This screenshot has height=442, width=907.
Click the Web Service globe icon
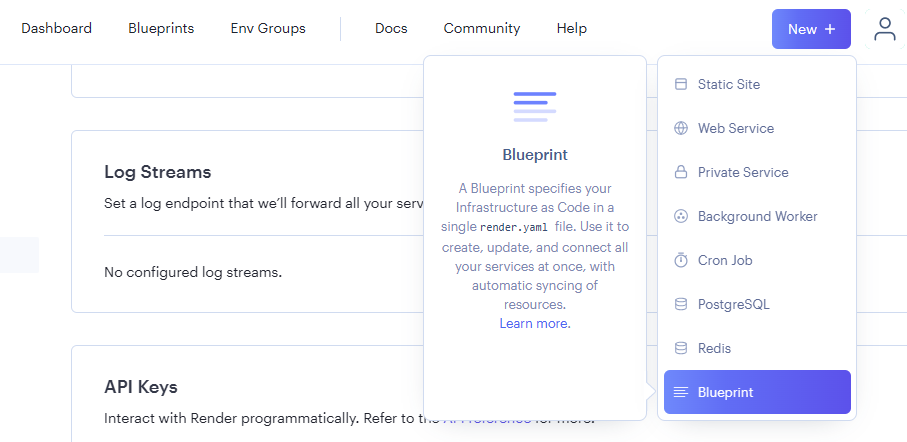tap(681, 128)
